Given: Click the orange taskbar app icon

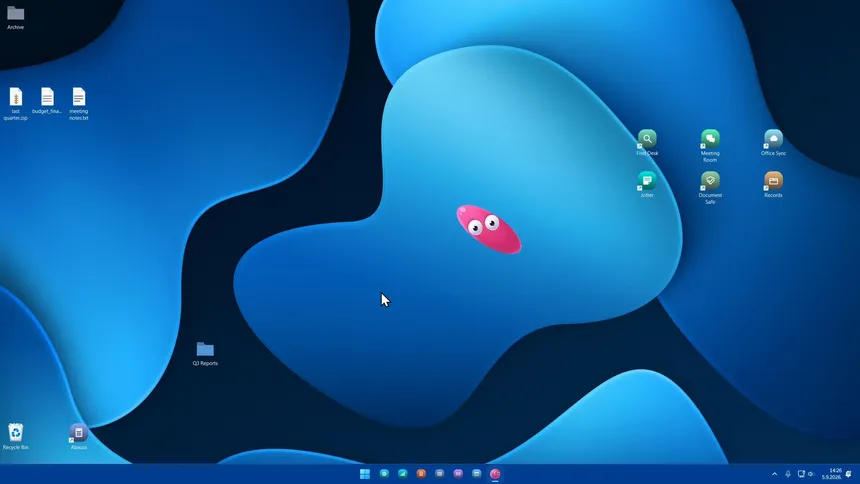Looking at the screenshot, I should (421, 474).
